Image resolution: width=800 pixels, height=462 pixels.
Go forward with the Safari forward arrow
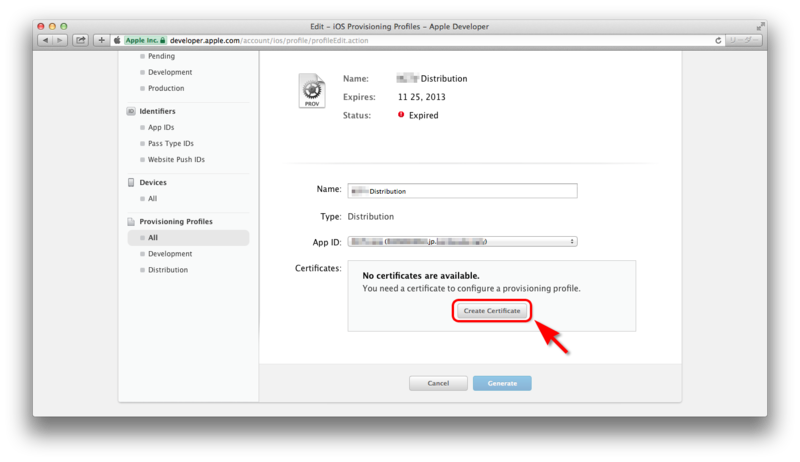(60, 40)
